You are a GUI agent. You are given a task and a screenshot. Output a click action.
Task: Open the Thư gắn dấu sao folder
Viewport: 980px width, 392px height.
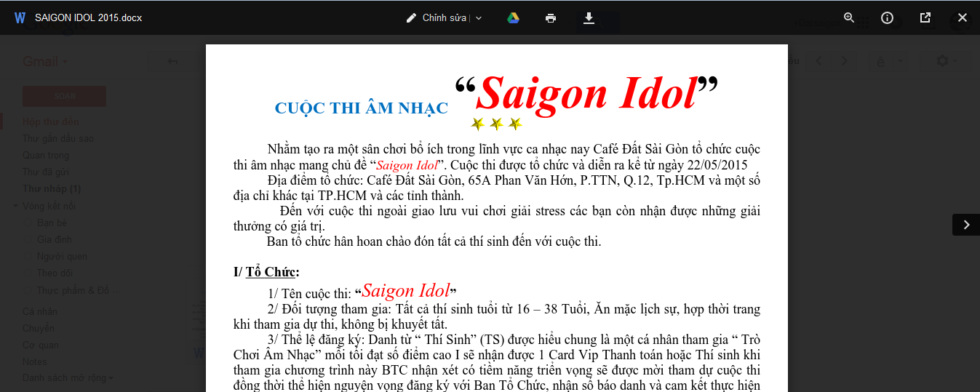57,139
